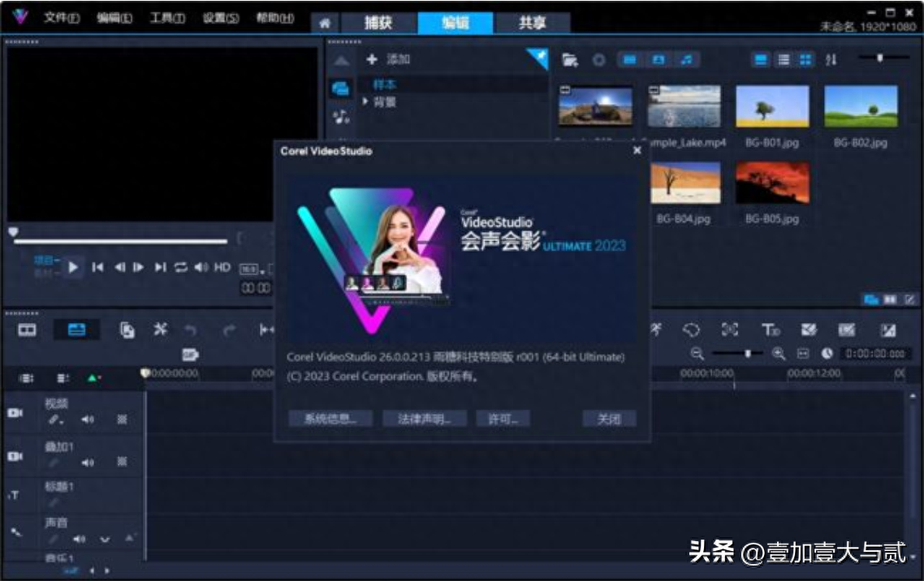Screen dimensions: 924x581
Task: Mute the 声音 track audio
Action: (x=79, y=538)
